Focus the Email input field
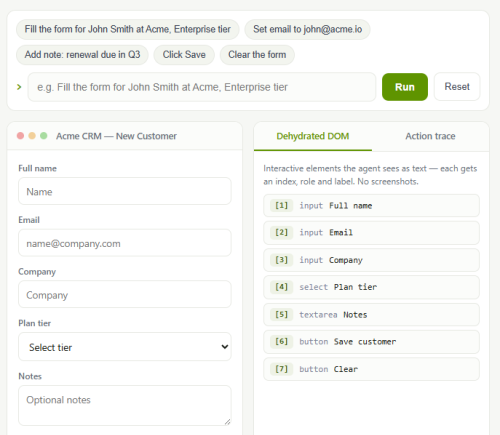Screen dimensions: 500x435 pyautogui.click(x=125, y=243)
